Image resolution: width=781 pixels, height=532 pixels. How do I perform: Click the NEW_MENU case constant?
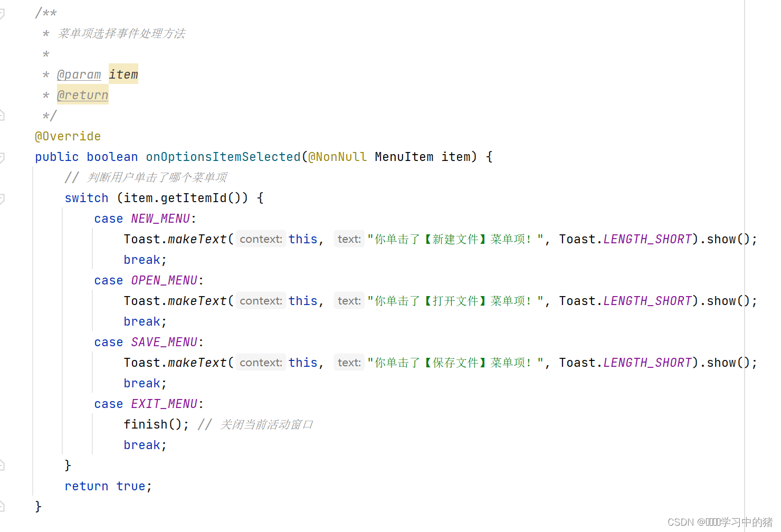click(160, 218)
